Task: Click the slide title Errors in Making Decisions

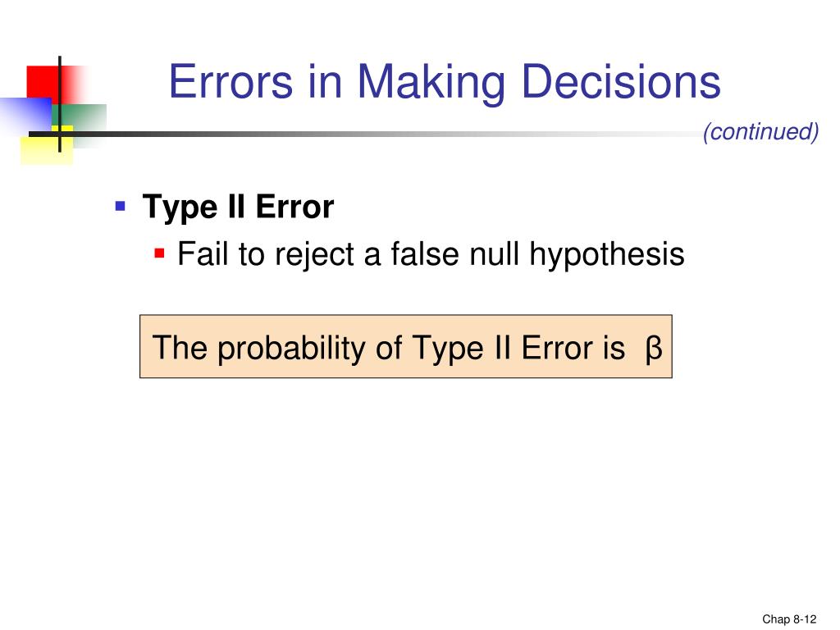Action: point(445,82)
